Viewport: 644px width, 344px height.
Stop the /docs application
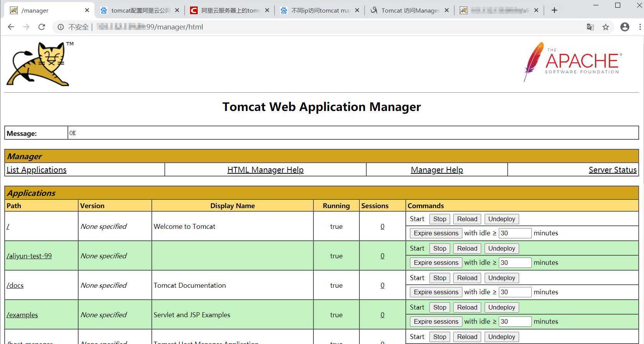point(439,278)
